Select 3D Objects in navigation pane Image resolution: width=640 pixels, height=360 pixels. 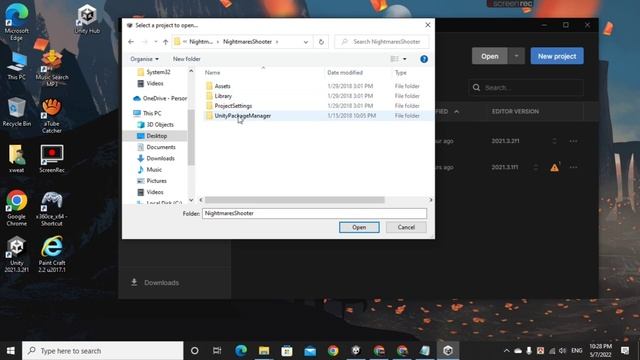(x=160, y=124)
